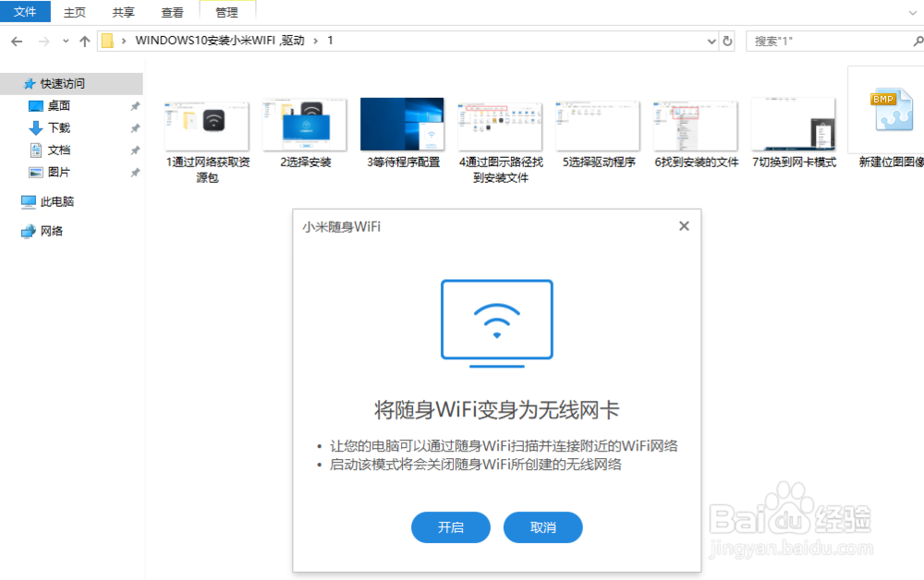Click the 启动该模式将会关闭随身WiFi bullet text

pos(476,465)
